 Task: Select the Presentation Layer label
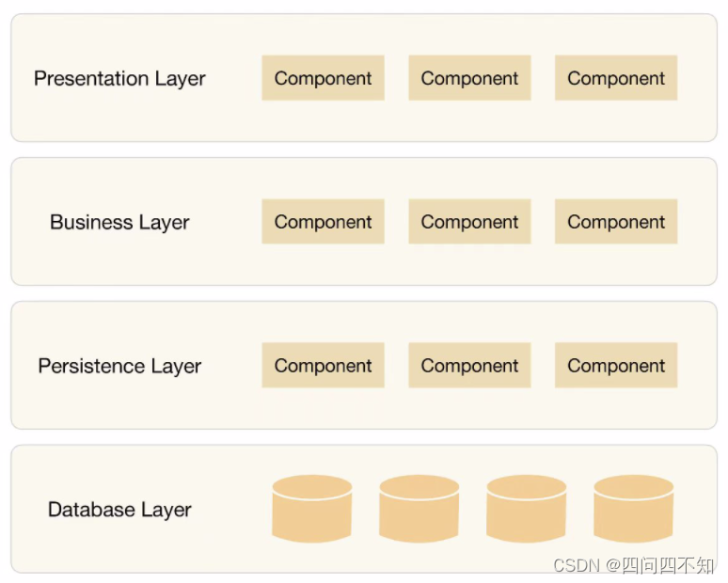[119, 78]
